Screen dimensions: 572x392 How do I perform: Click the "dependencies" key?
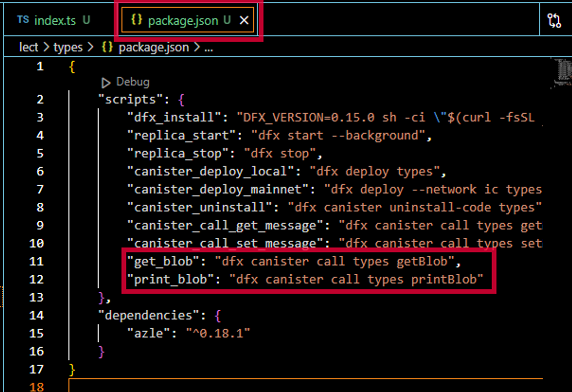point(148,315)
